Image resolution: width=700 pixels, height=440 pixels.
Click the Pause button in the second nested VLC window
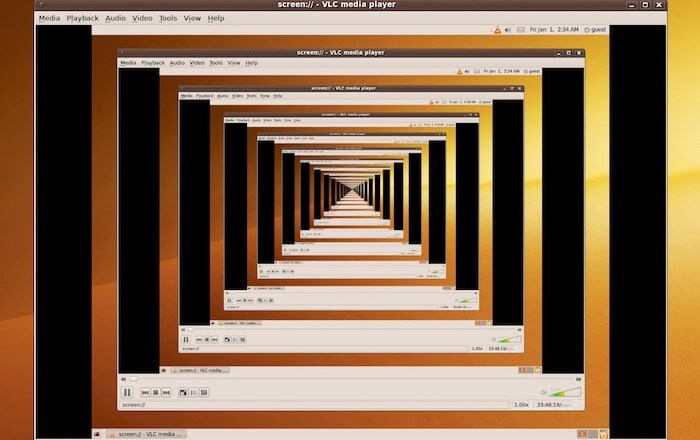[x=186, y=340]
